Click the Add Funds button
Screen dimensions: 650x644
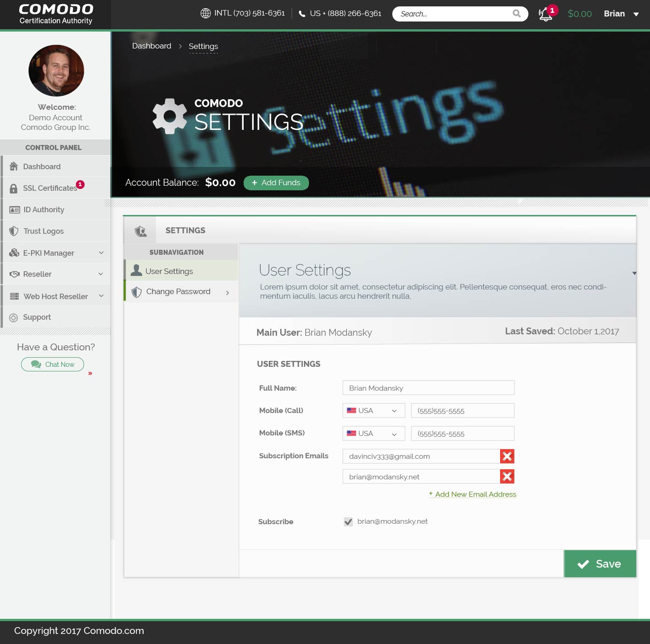pos(276,182)
